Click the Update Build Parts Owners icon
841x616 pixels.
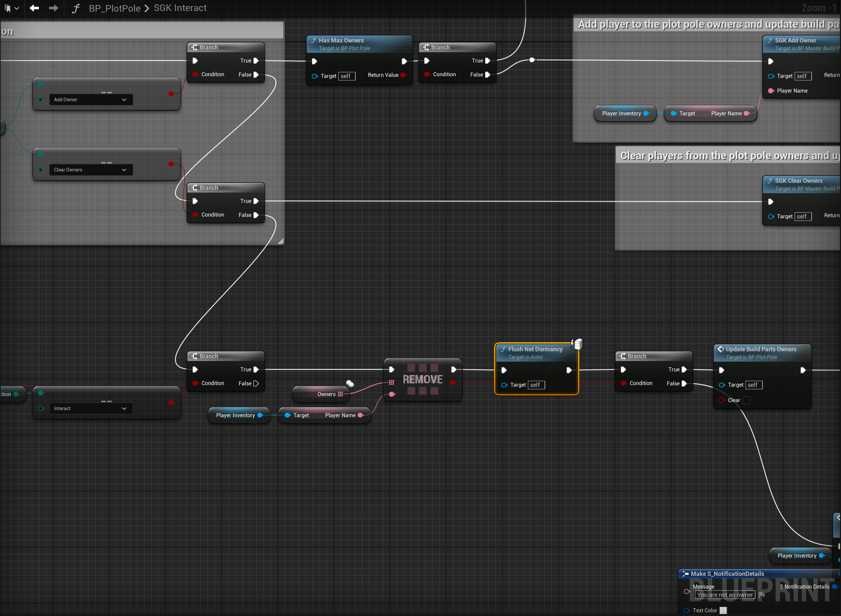point(721,349)
